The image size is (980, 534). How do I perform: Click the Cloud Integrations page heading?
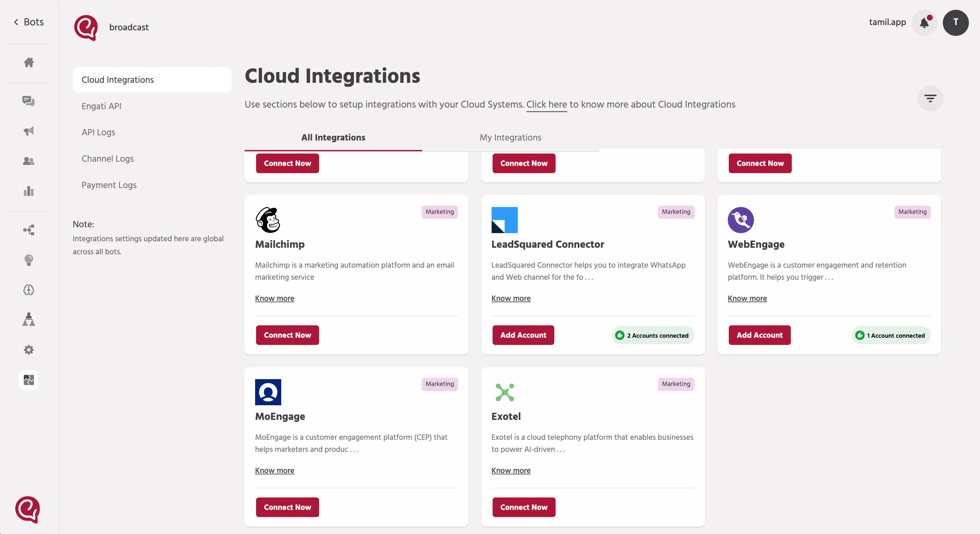[x=332, y=76]
